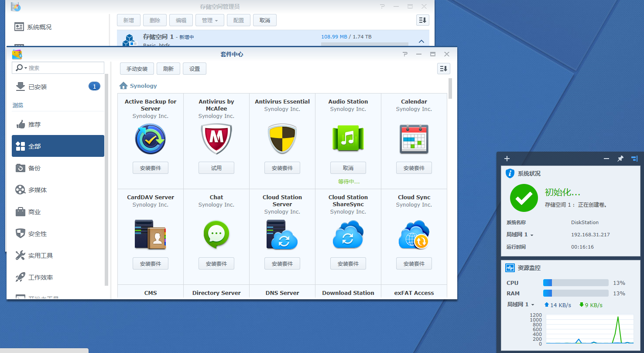
Task: Open the 管理 dropdown in Storage Manager
Action: click(209, 20)
